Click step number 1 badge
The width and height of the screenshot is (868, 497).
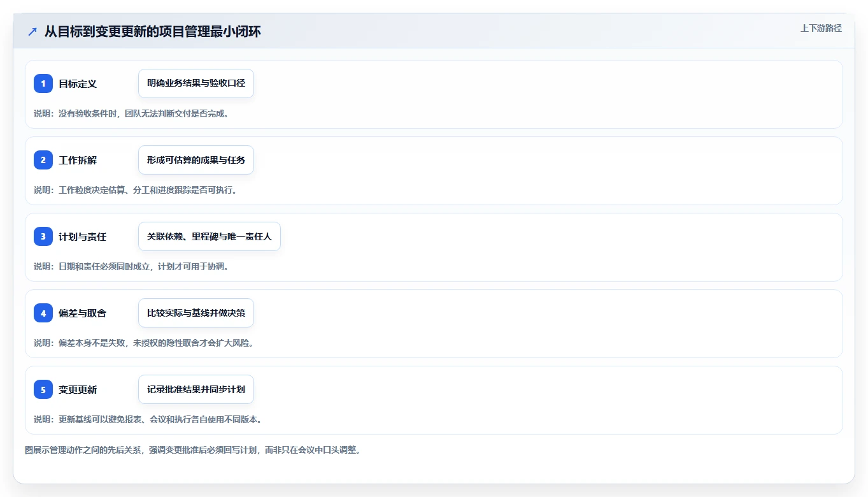click(x=43, y=83)
